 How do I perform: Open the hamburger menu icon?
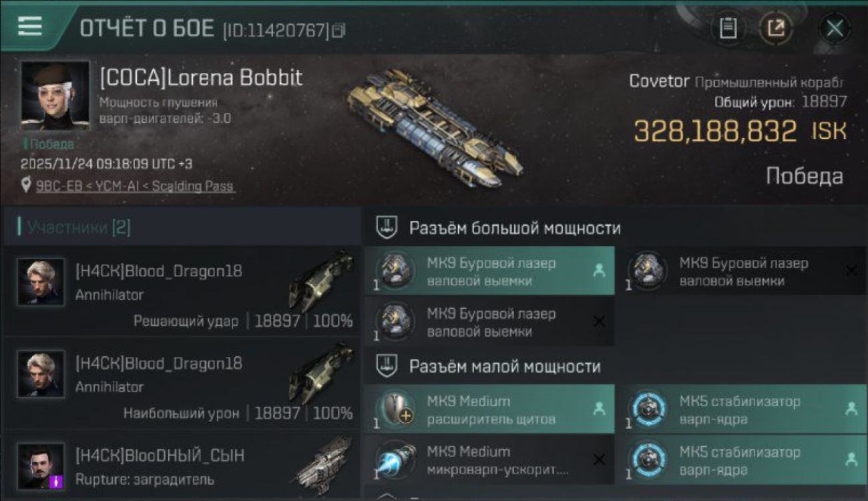(x=30, y=26)
